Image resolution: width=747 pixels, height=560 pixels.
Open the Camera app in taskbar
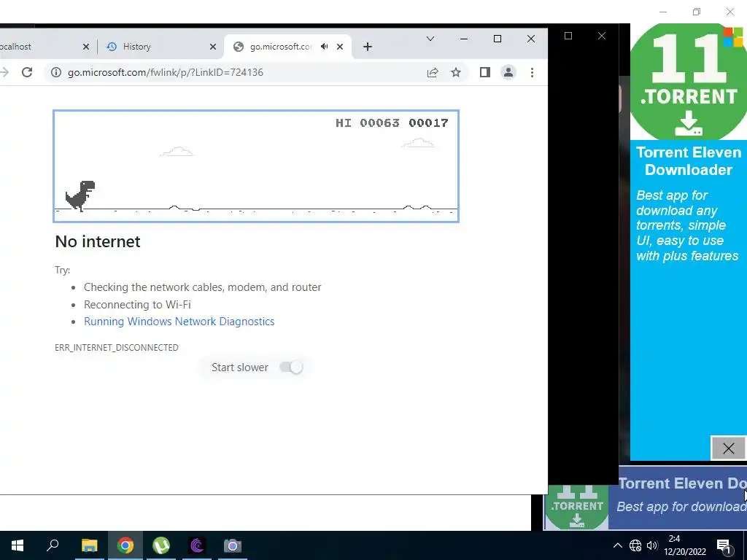tap(233, 545)
